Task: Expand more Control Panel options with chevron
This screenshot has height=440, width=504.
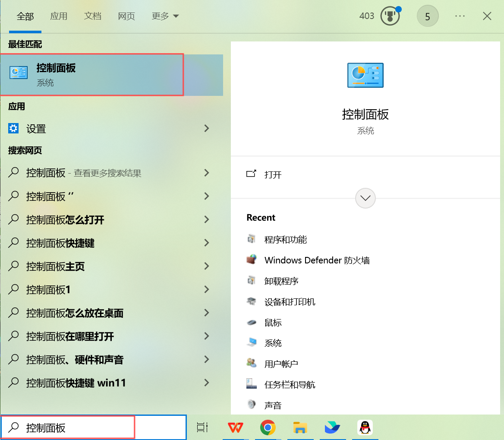Action: click(x=365, y=198)
